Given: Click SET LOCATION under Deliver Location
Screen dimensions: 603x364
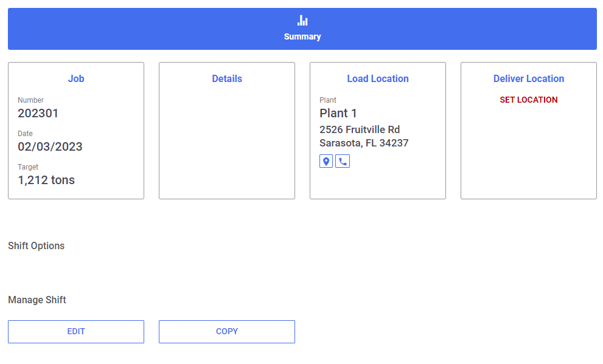Looking at the screenshot, I should (528, 100).
